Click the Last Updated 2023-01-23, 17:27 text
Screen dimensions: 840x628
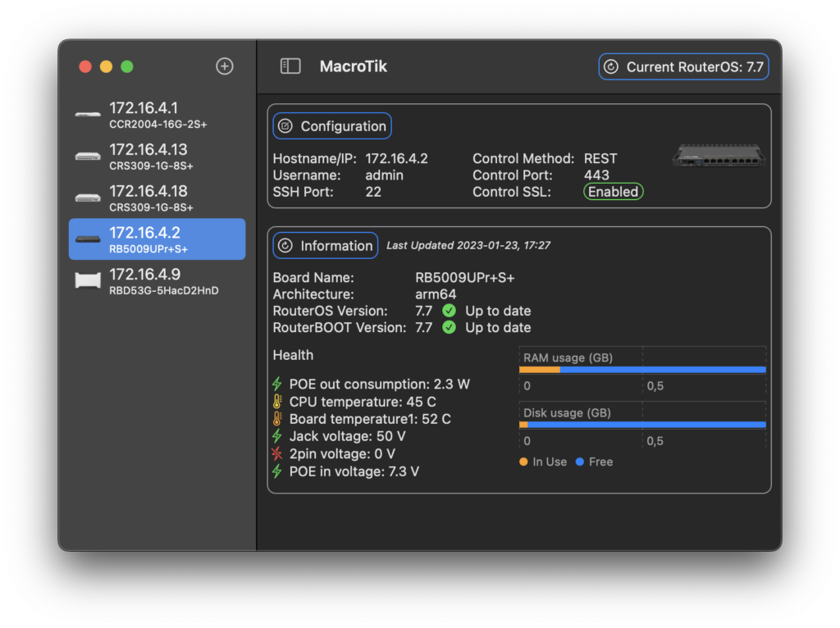(468, 245)
